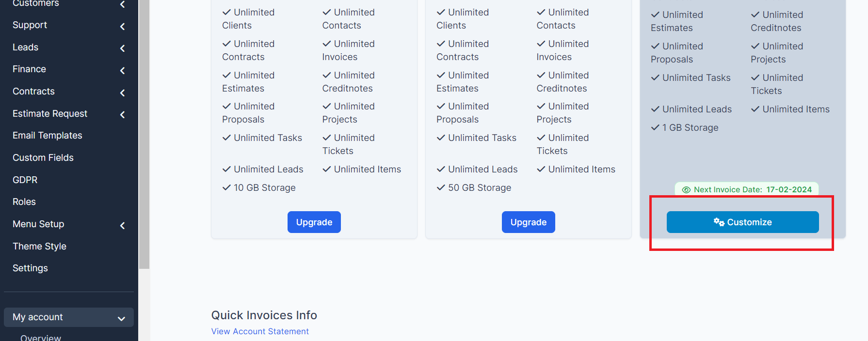Image resolution: width=868 pixels, height=341 pixels.
Task: Expand the Leads sidebar chevron
Action: [123, 48]
